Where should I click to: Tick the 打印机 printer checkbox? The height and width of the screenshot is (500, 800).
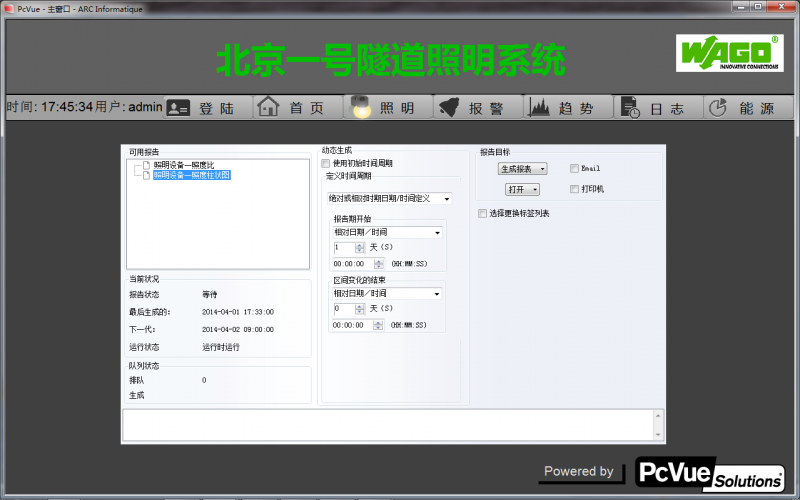(574, 189)
